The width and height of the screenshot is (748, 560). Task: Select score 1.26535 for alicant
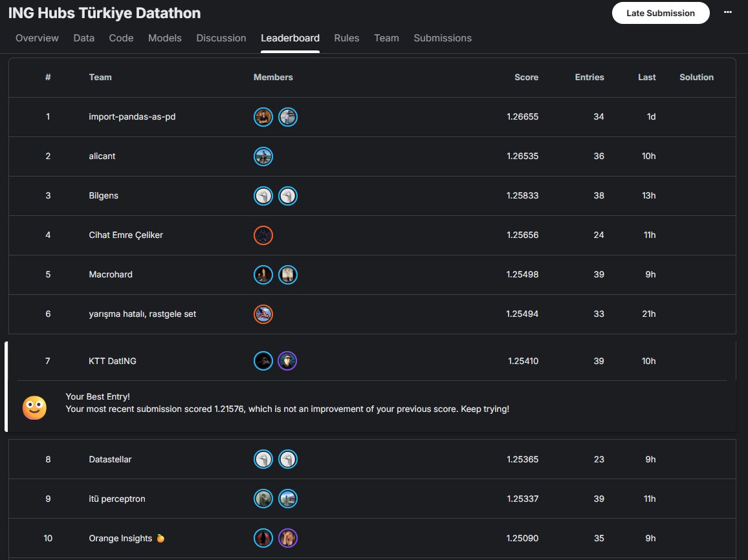(x=522, y=156)
